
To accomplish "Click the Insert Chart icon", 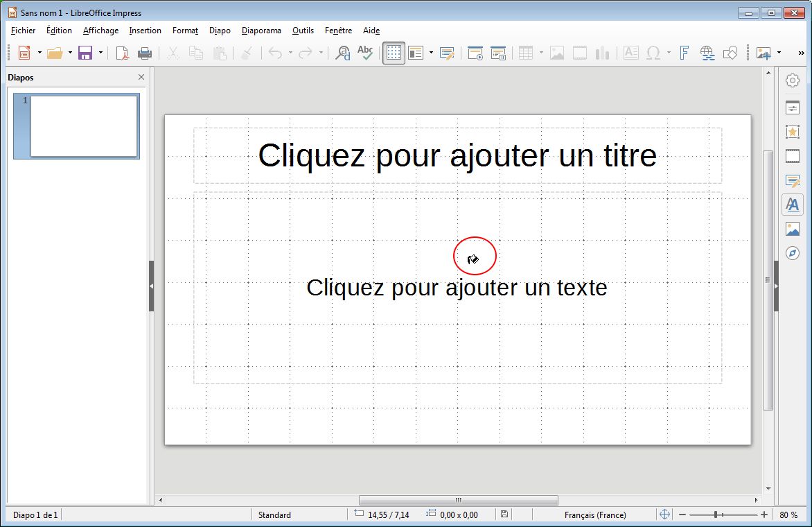I will pyautogui.click(x=602, y=53).
